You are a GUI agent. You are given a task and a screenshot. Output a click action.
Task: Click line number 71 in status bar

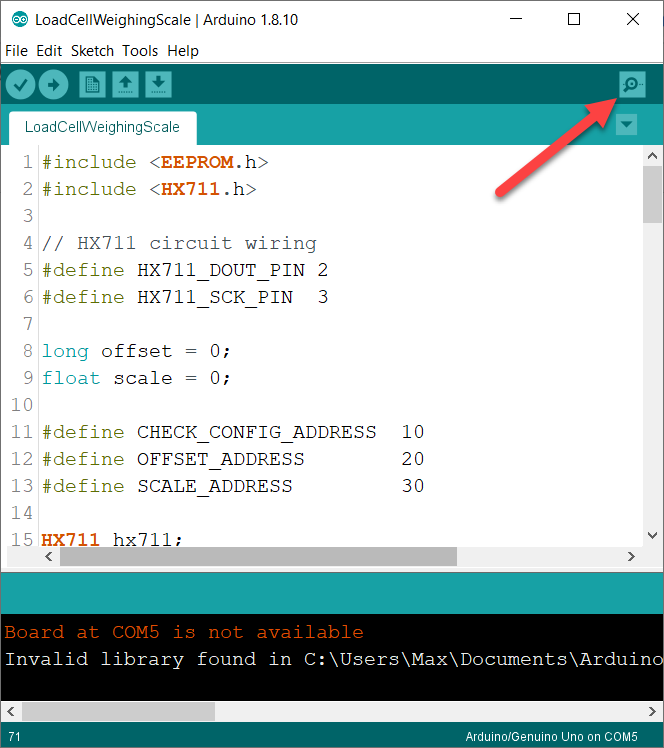click(14, 737)
